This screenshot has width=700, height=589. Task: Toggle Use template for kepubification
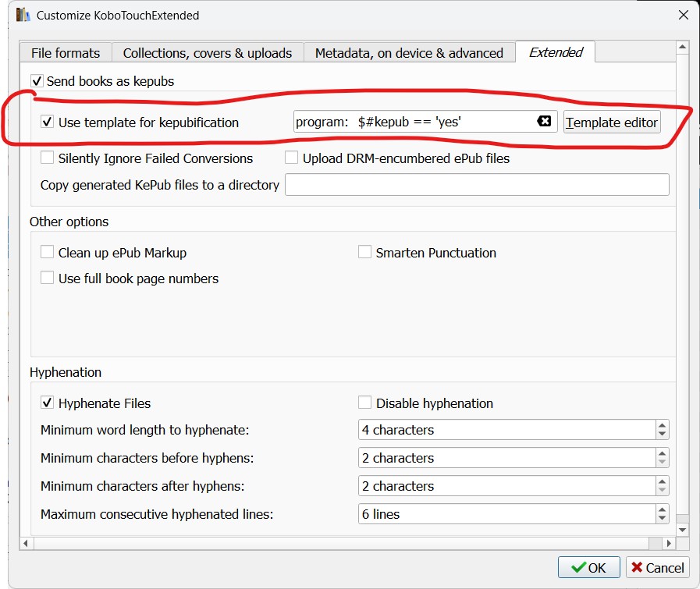tap(48, 122)
